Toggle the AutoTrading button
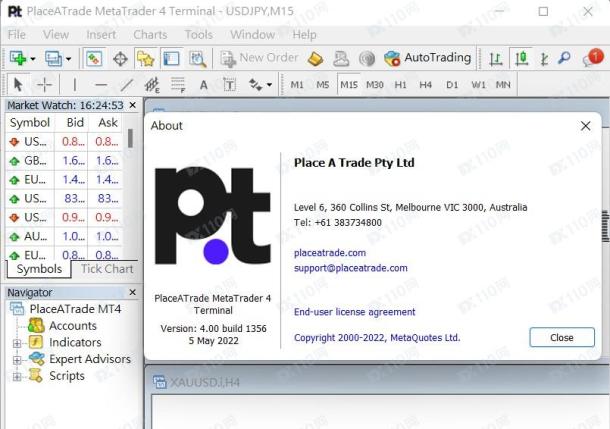Image resolution: width=610 pixels, height=429 pixels. point(428,58)
